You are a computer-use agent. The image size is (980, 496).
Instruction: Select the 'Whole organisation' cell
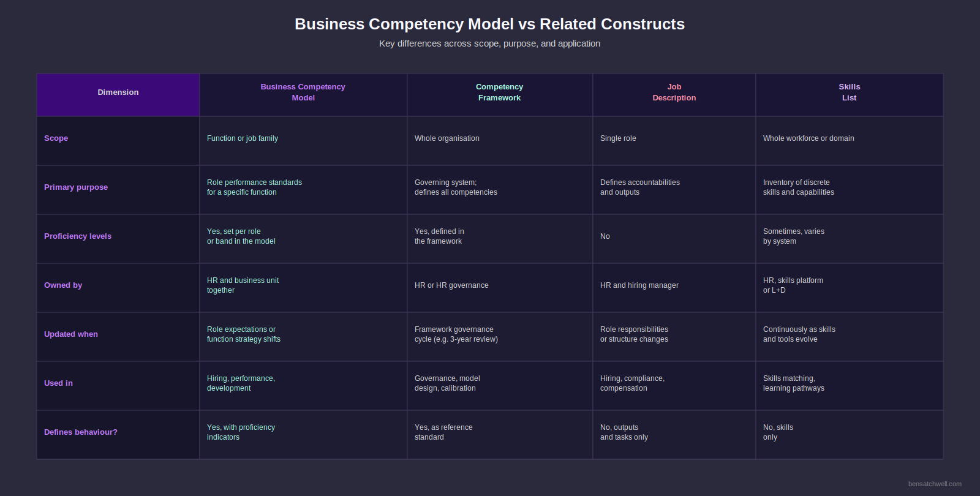click(x=500, y=141)
